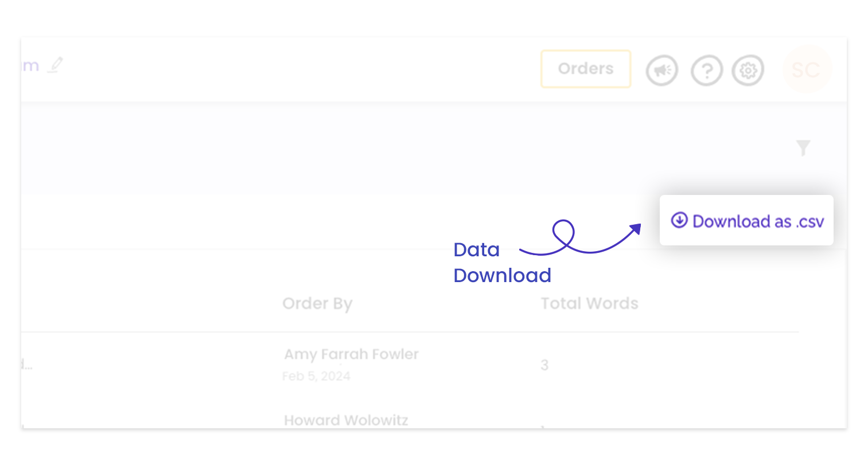Click the Data Download label text
Screen dimensions: 868x465
click(x=502, y=263)
